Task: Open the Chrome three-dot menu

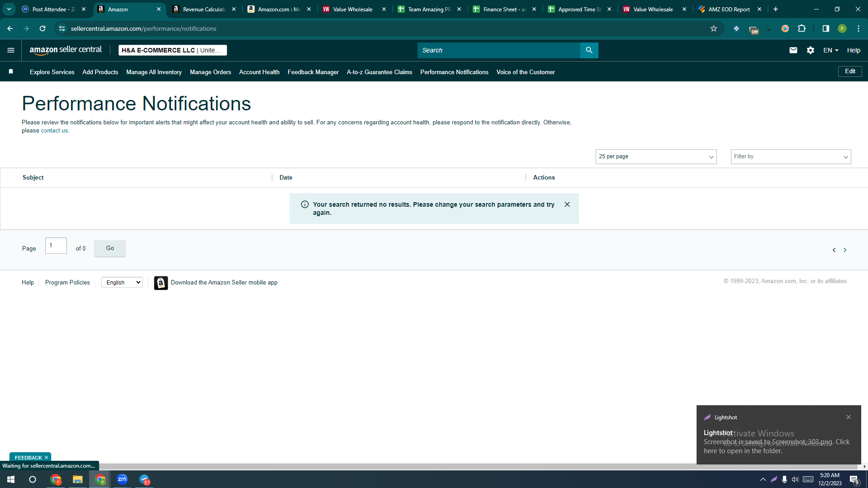Action: pyautogui.click(x=858, y=28)
